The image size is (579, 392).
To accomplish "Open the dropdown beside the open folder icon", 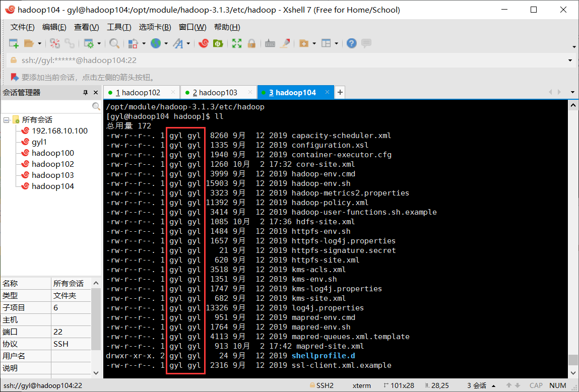I will coord(39,43).
